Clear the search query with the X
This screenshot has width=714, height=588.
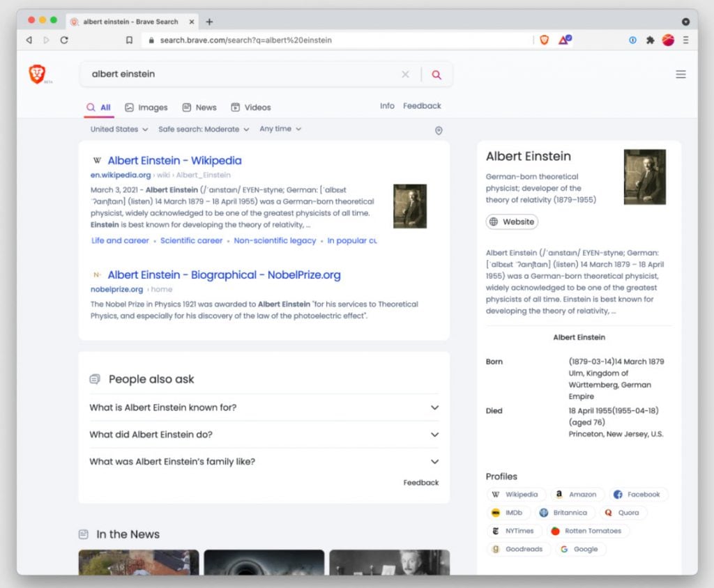(405, 74)
